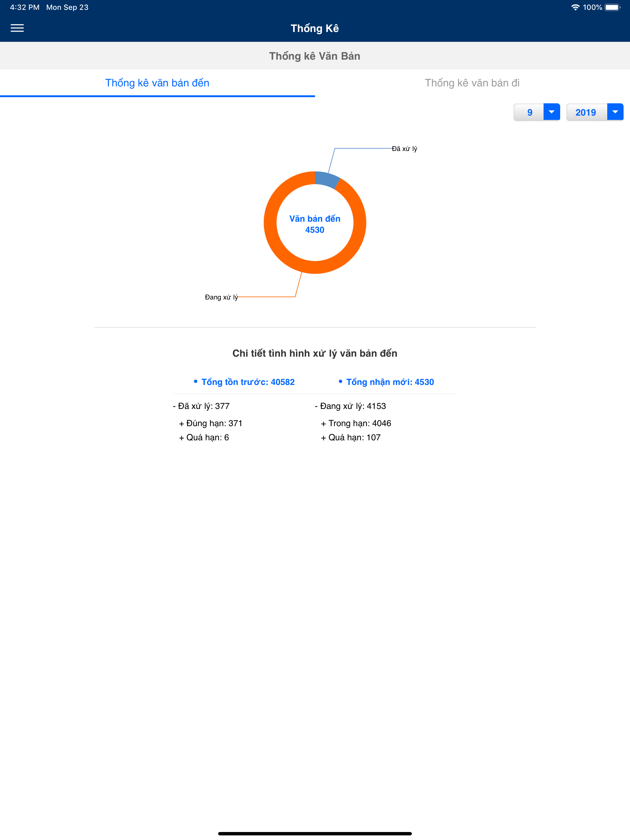
Task: Tap the Đã xử lý chart label
Action: coord(404,149)
